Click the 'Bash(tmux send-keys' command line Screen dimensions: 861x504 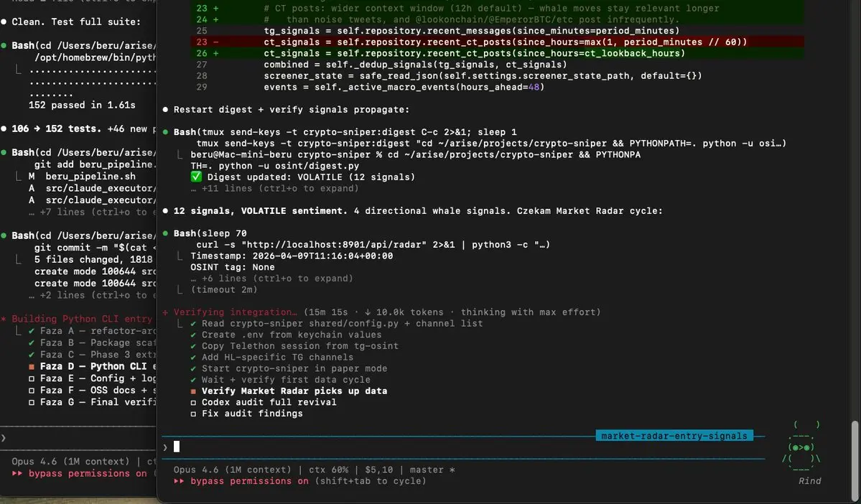[x=345, y=132]
